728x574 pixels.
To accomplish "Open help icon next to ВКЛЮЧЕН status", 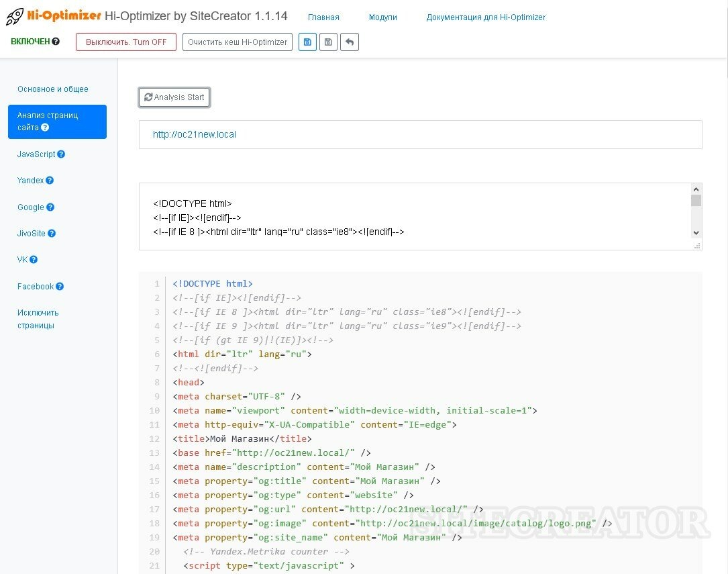I will click(56, 42).
